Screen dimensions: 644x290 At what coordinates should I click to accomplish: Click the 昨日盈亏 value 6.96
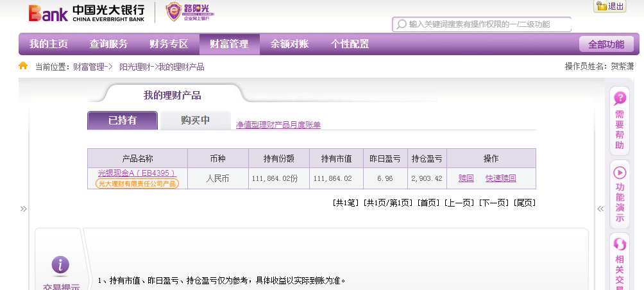pos(386,178)
